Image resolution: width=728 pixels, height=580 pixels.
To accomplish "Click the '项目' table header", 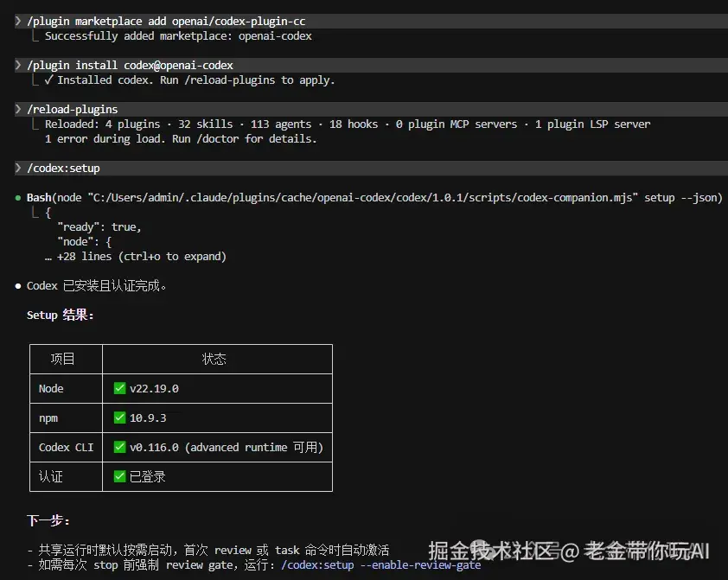I will click(x=62, y=359).
